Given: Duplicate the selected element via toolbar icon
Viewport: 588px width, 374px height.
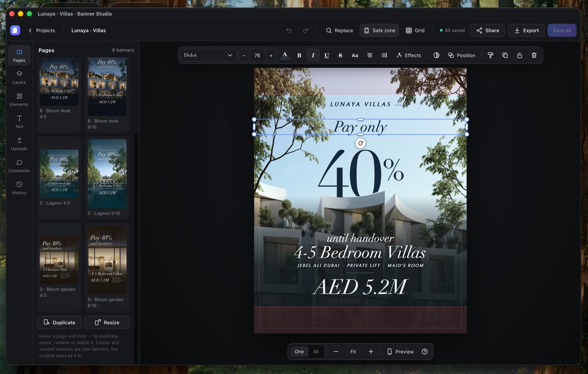Looking at the screenshot, I should tap(505, 55).
